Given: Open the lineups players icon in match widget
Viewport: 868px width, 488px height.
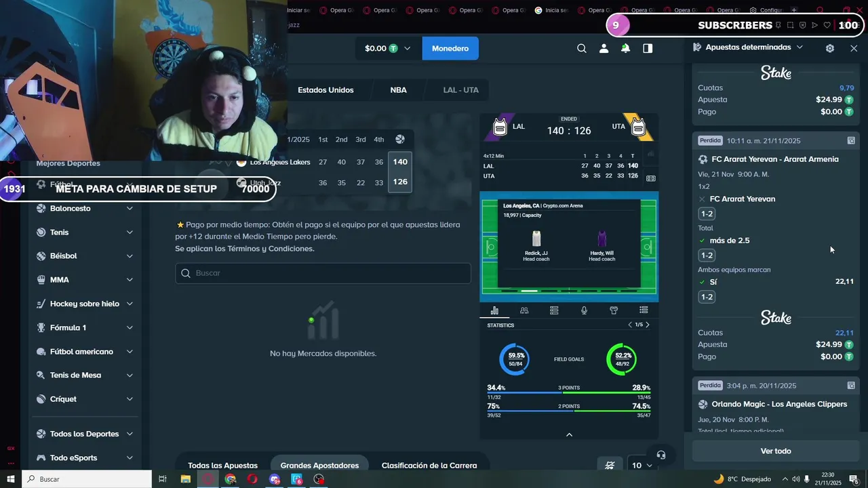Looking at the screenshot, I should click(524, 310).
